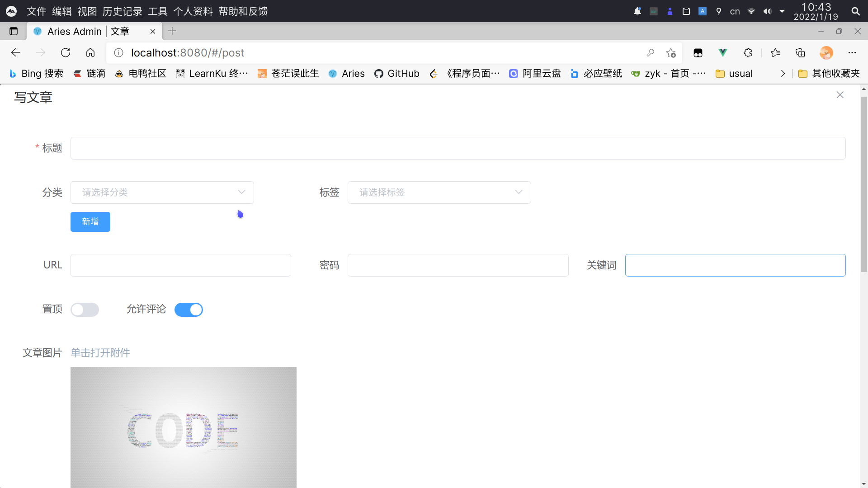Toggle the 置顶 pin switch
The width and height of the screenshot is (868, 488).
[x=85, y=309]
